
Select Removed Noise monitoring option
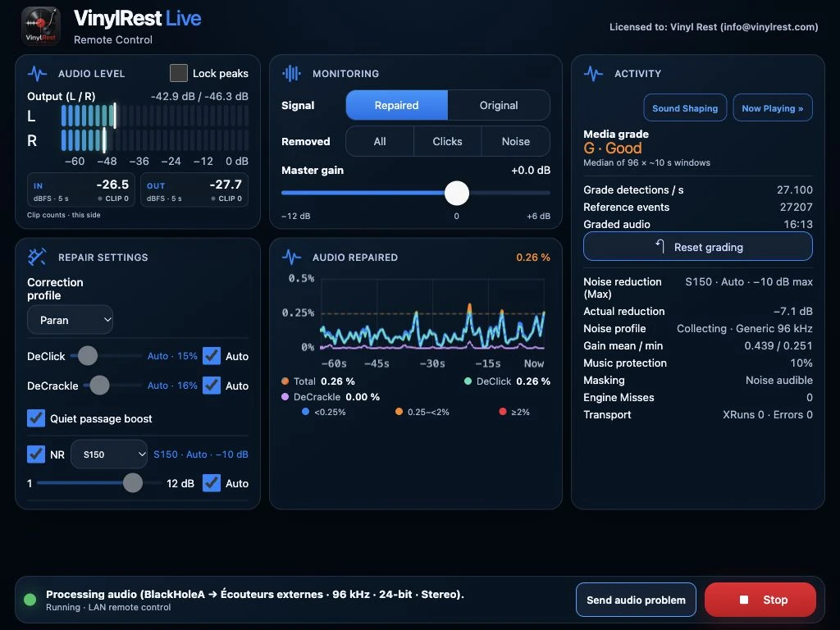(516, 141)
